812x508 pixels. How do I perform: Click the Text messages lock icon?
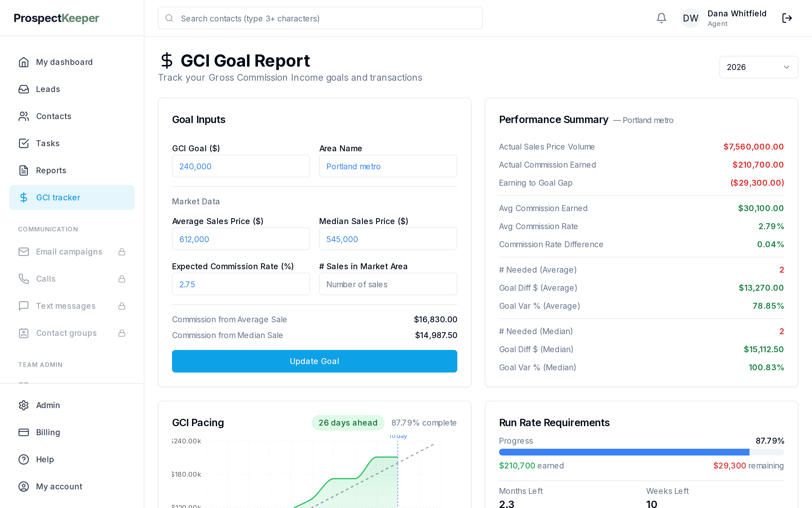click(122, 306)
